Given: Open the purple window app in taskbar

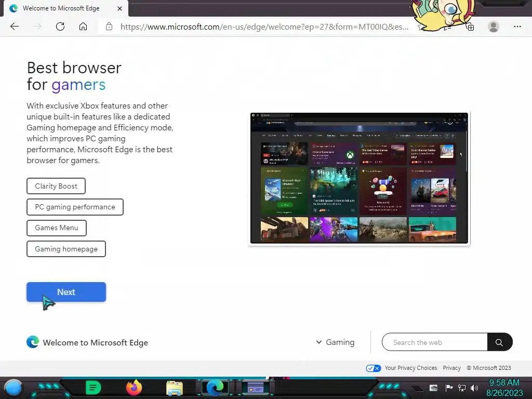Looking at the screenshot, I should coord(256,388).
